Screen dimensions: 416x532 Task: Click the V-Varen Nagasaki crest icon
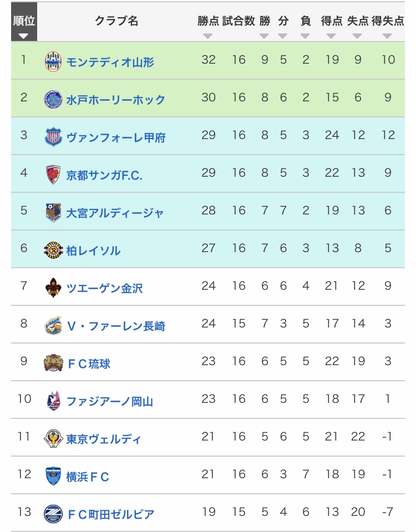coord(53,325)
